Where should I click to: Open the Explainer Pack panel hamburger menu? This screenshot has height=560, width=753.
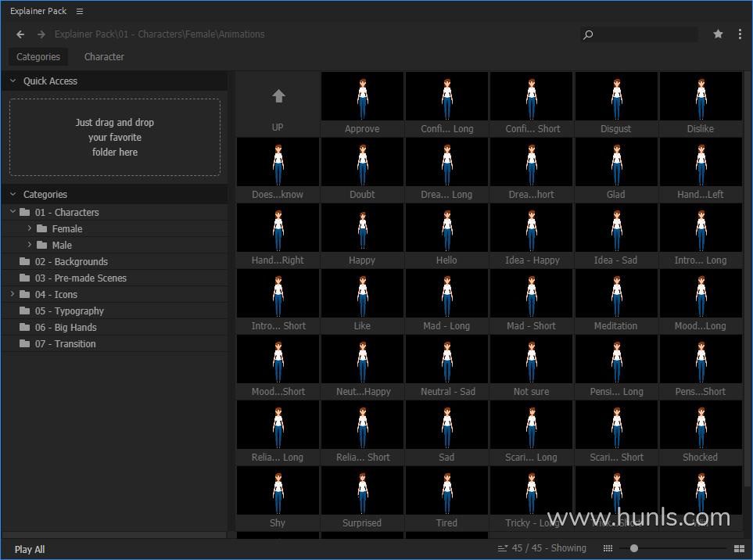click(x=80, y=11)
